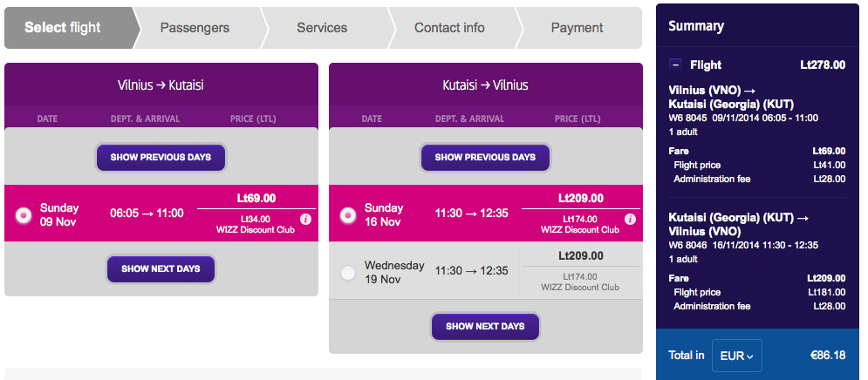Show previous days for Vilnius to Kutaisi

coord(161,158)
